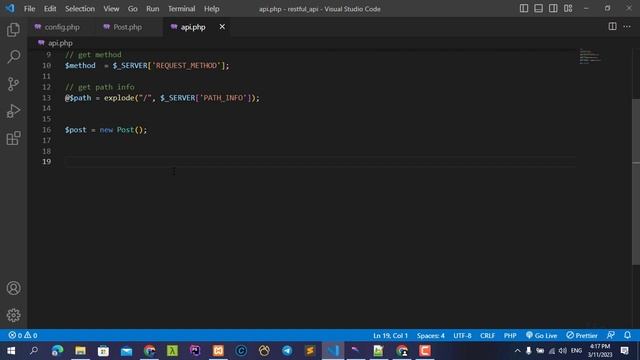Open the View menu
Screen dimensions: 640x360
tap(111, 9)
